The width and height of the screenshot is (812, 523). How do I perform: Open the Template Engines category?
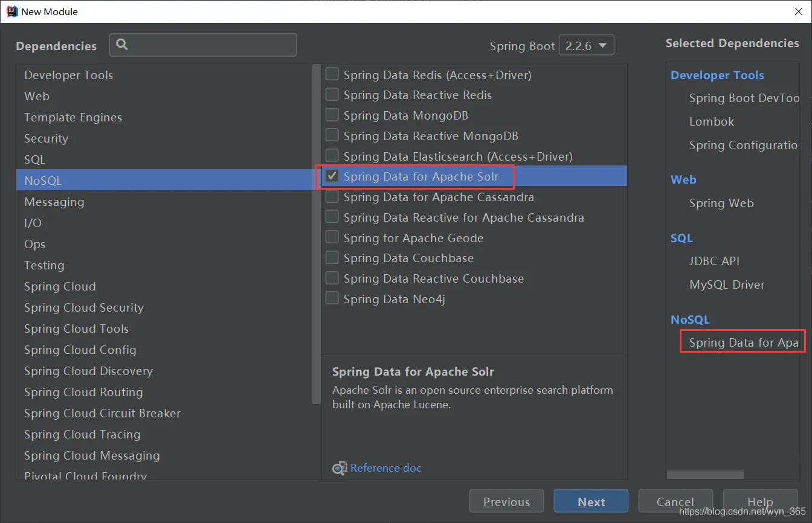click(x=164, y=117)
